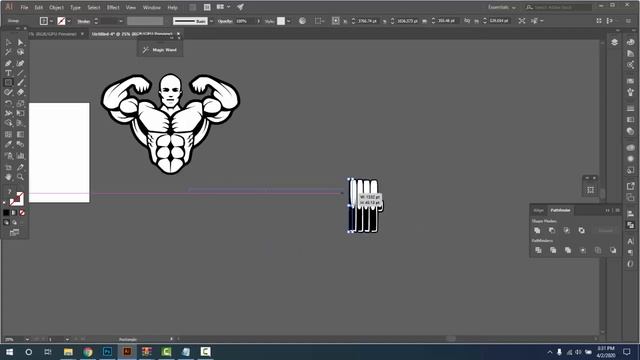Open the fill color dropdown in control bar
Screen dimensions: 640x360
coord(51,21)
